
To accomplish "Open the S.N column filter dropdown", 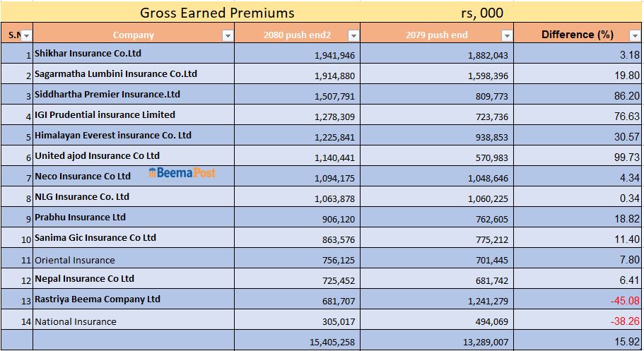I will pos(26,35).
